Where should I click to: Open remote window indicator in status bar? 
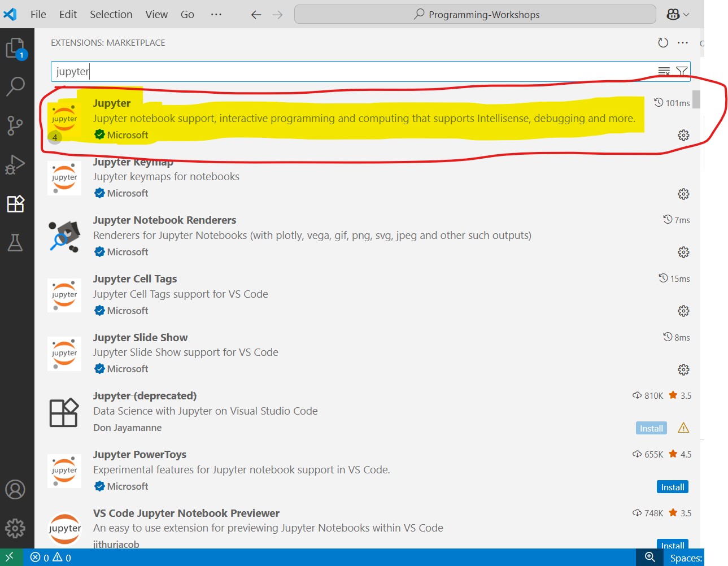pos(10,557)
